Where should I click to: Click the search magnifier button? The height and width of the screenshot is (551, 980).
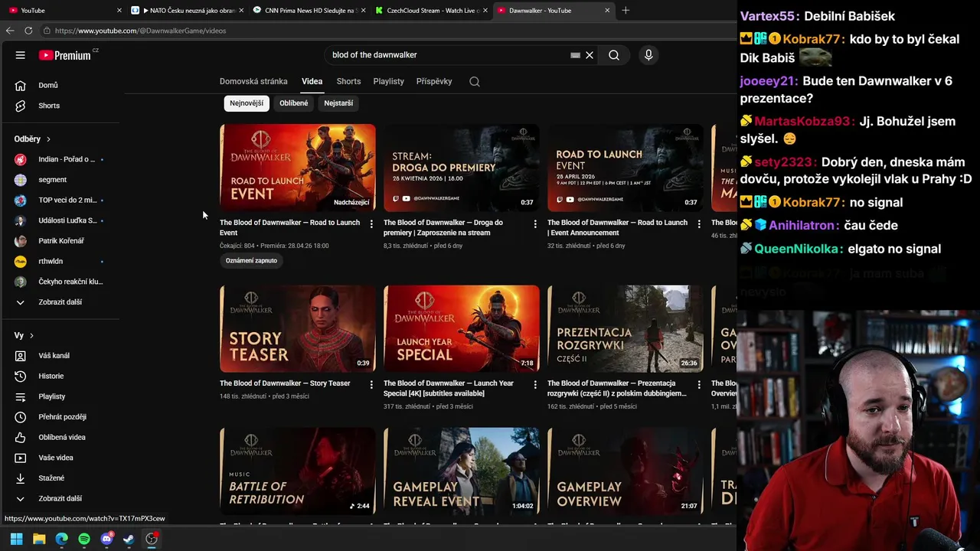[x=614, y=55]
